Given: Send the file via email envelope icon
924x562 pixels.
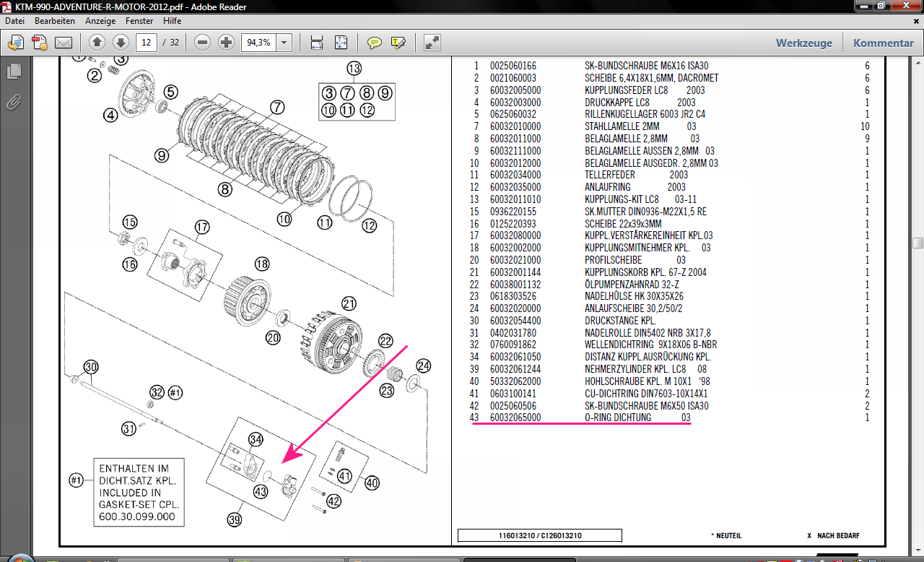Looking at the screenshot, I should [64, 43].
